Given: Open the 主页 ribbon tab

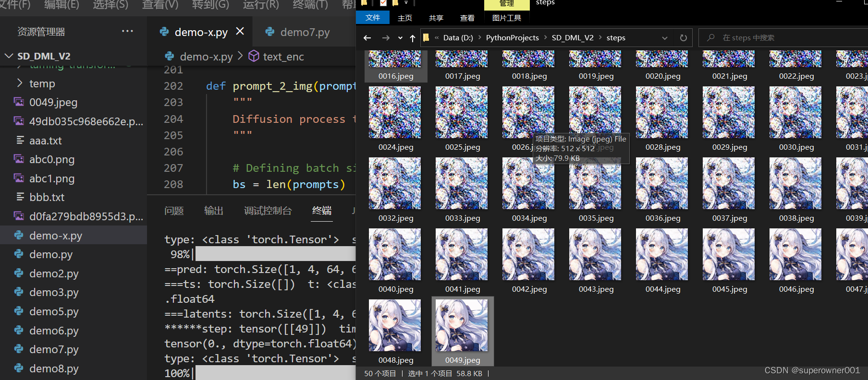Looking at the screenshot, I should (x=405, y=18).
